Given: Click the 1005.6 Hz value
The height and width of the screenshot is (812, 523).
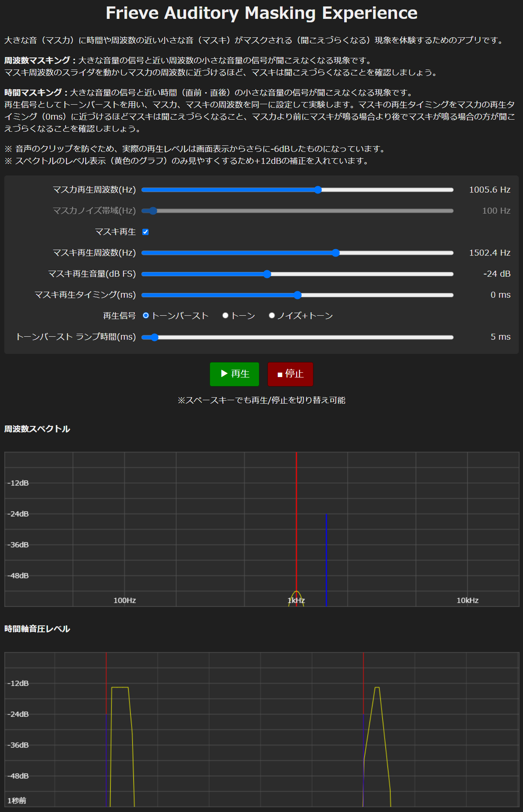Looking at the screenshot, I should 490,190.
